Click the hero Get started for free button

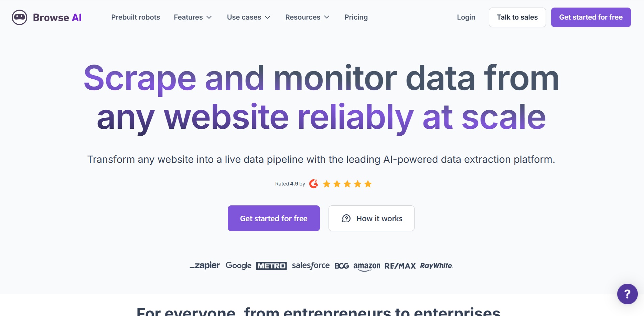tap(274, 218)
